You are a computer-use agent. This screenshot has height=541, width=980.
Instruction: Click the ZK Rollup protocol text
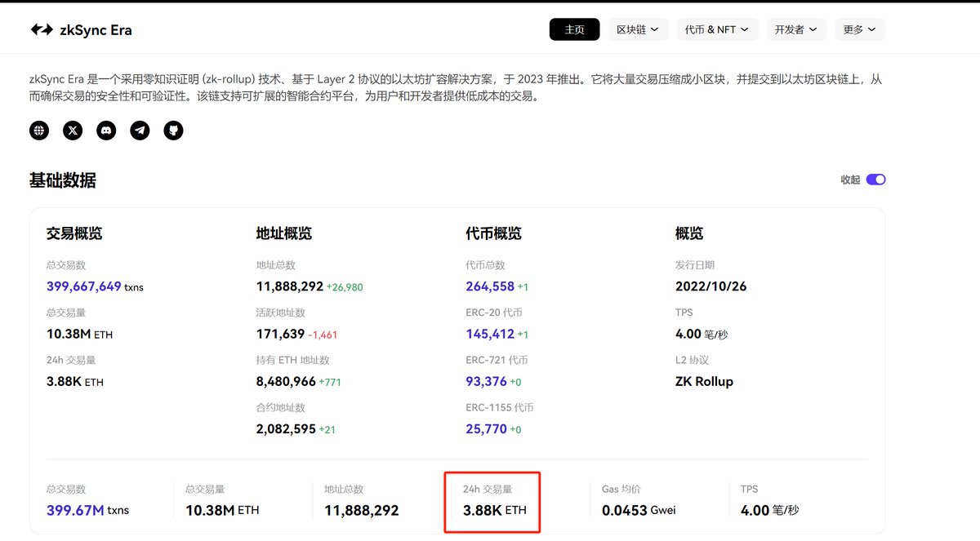(704, 381)
